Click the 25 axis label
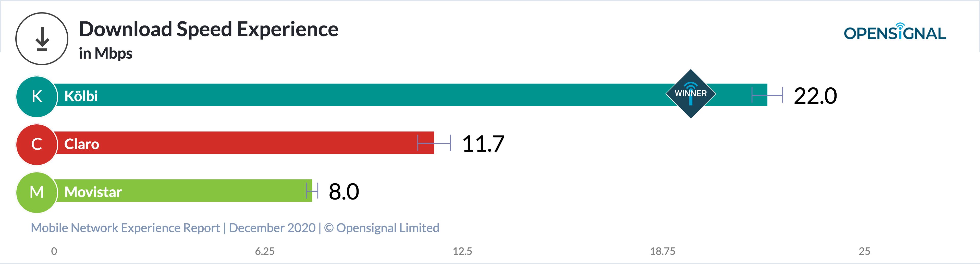The height and width of the screenshot is (264, 980). coord(864,251)
